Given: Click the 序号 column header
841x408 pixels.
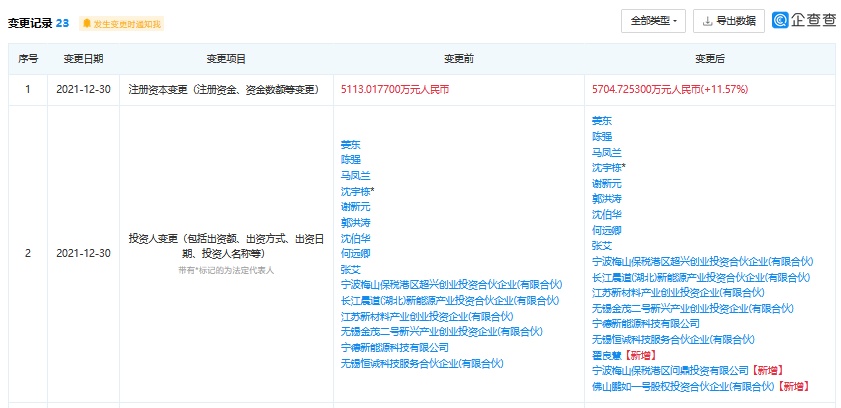Looking at the screenshot, I should tap(28, 59).
